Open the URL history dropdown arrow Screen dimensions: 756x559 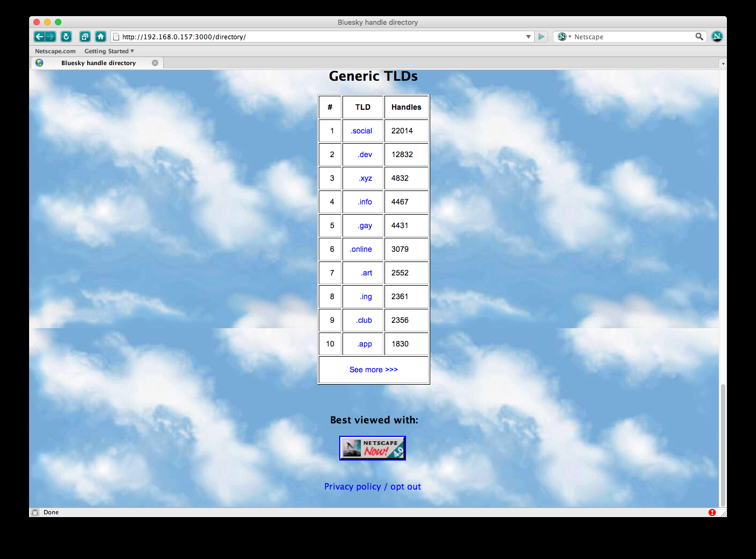click(x=528, y=37)
